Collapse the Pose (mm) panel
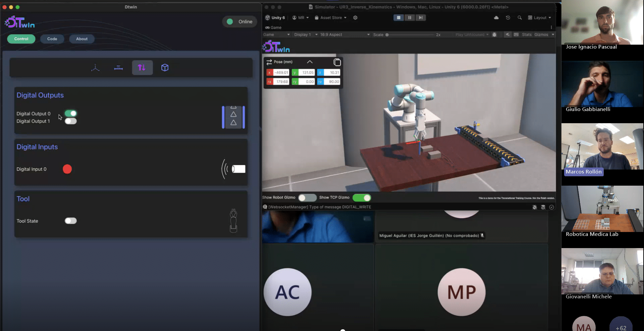Image resolution: width=644 pixels, height=331 pixels. point(310,62)
